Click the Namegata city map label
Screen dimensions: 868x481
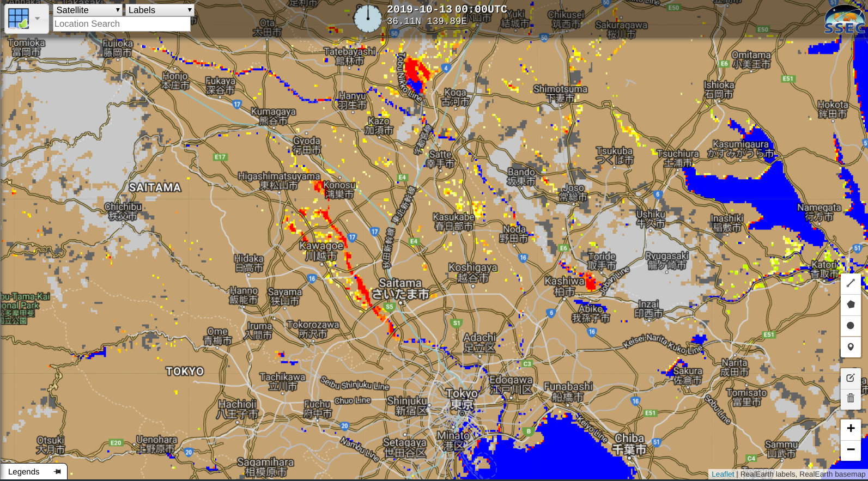click(x=819, y=212)
